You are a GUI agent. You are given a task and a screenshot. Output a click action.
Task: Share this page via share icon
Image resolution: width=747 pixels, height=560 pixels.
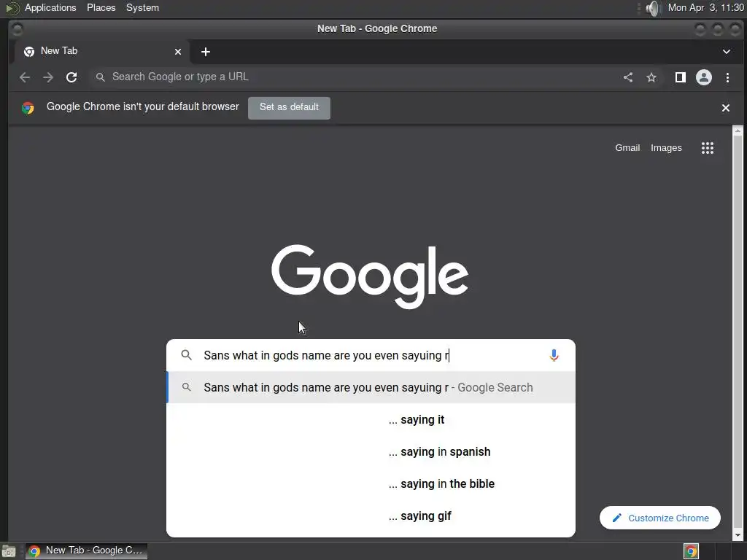[x=628, y=77]
